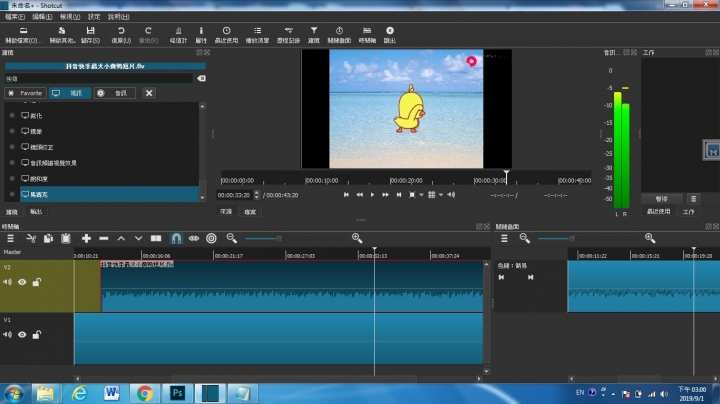This screenshot has height=404, width=720.
Task: Show Audio filters category
Action: (x=115, y=93)
